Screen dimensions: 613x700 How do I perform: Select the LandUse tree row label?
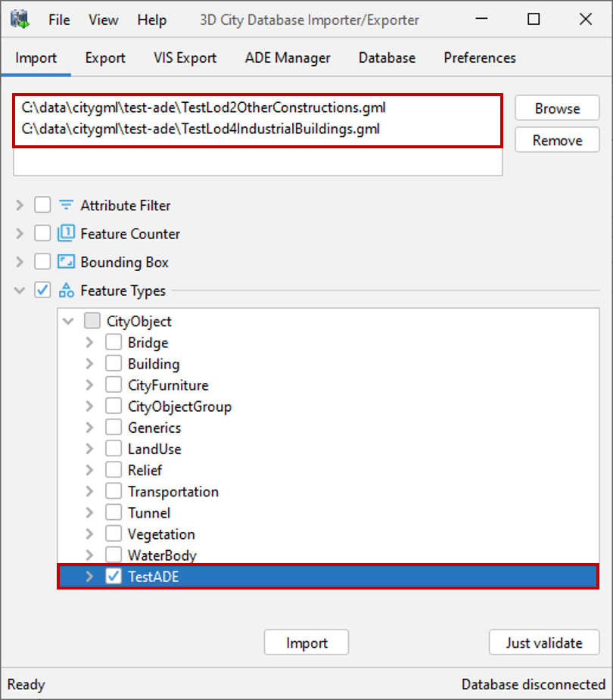pos(154,449)
